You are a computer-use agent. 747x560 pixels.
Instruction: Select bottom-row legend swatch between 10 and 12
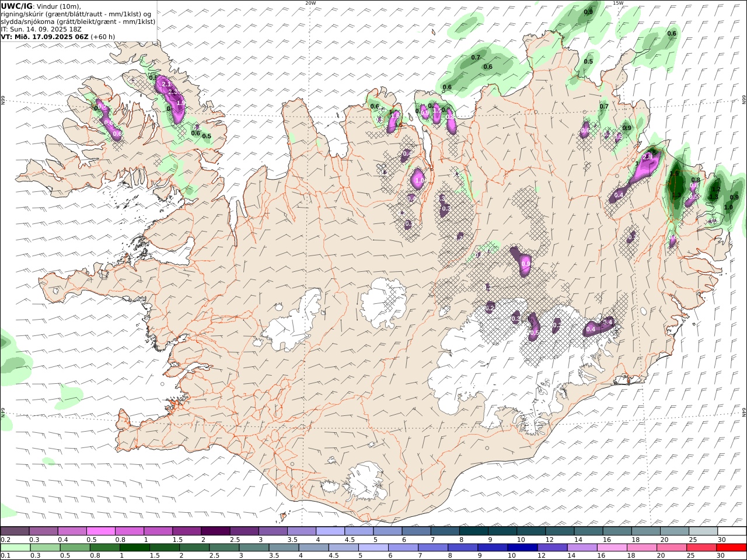tap(522, 547)
